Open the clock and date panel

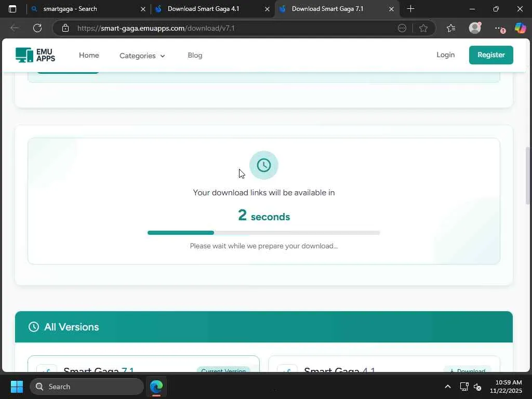(506, 387)
